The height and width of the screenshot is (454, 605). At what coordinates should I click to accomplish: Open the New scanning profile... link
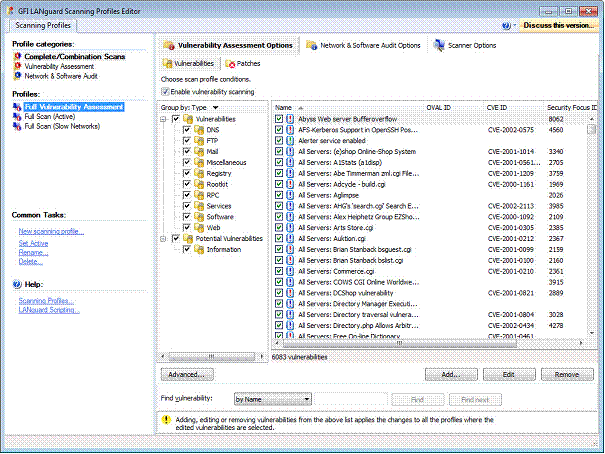[x=51, y=231]
